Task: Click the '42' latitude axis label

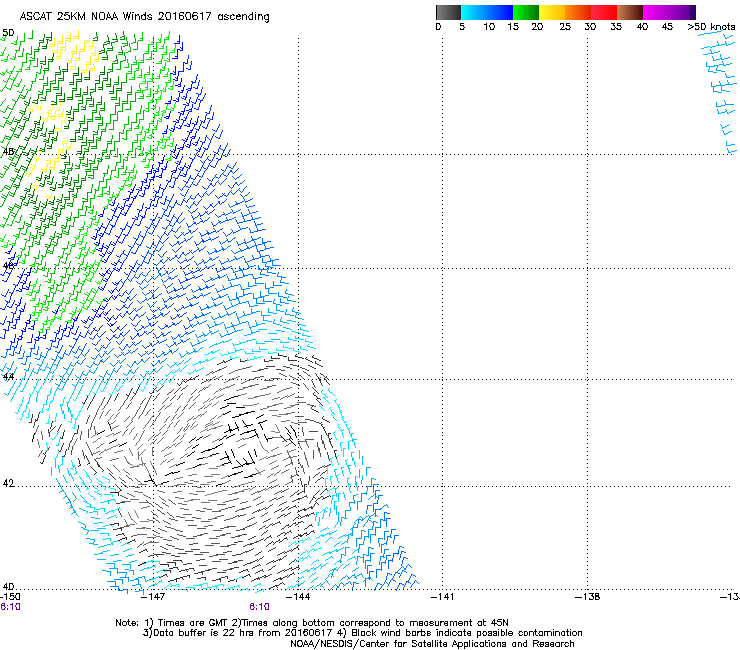Action: point(8,483)
